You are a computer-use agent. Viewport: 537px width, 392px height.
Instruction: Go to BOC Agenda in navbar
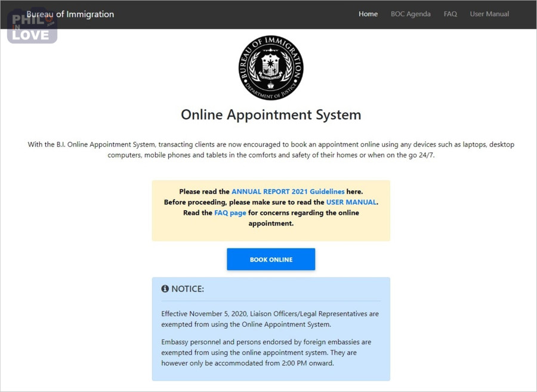coord(411,14)
